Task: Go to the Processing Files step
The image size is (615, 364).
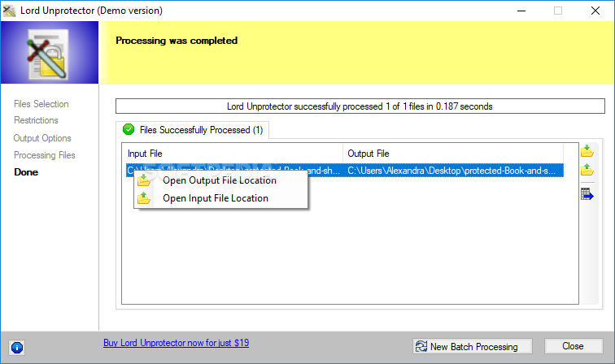Action: [x=45, y=155]
